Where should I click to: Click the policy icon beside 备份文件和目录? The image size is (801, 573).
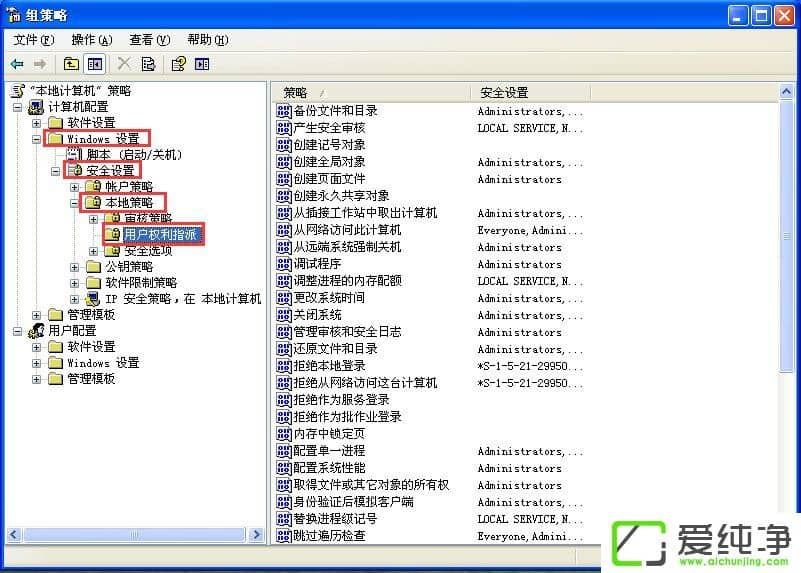(284, 111)
